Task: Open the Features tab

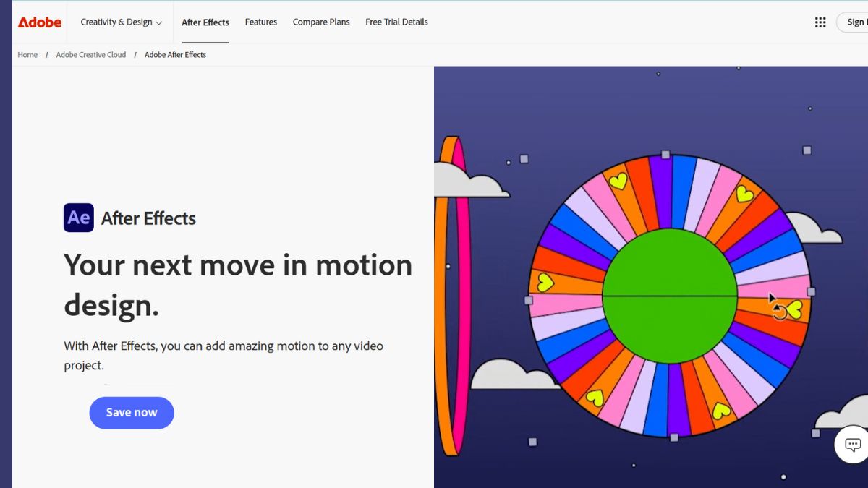Action: point(261,22)
